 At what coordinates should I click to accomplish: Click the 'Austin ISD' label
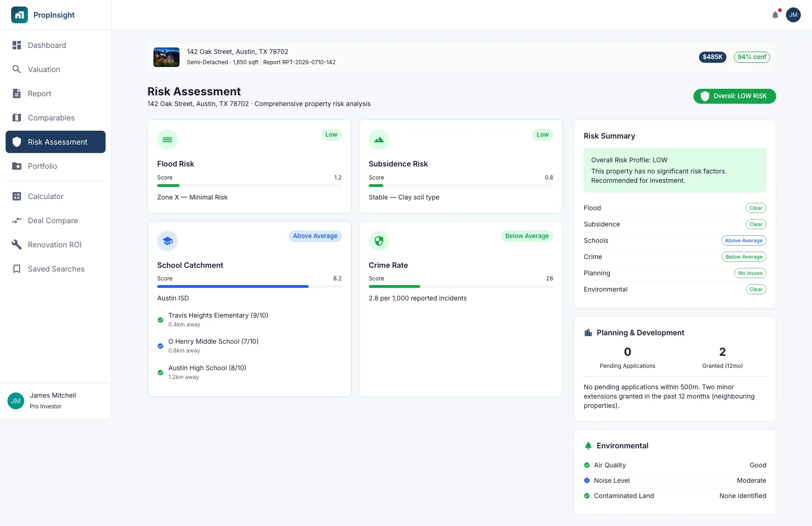tap(173, 298)
